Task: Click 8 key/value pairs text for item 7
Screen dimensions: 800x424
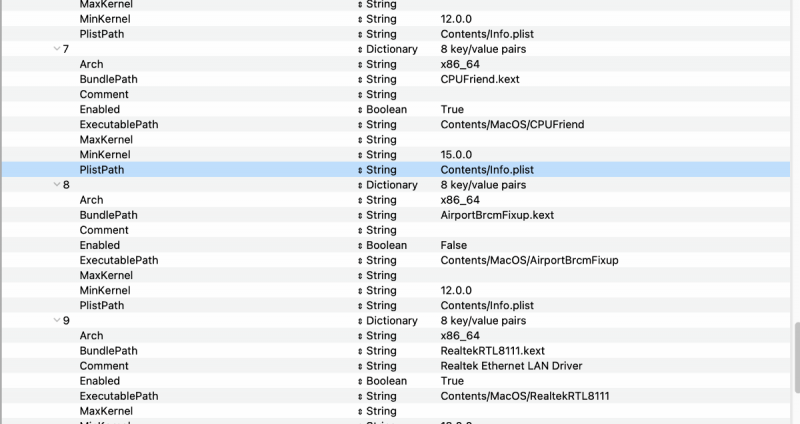Action: tap(483, 49)
